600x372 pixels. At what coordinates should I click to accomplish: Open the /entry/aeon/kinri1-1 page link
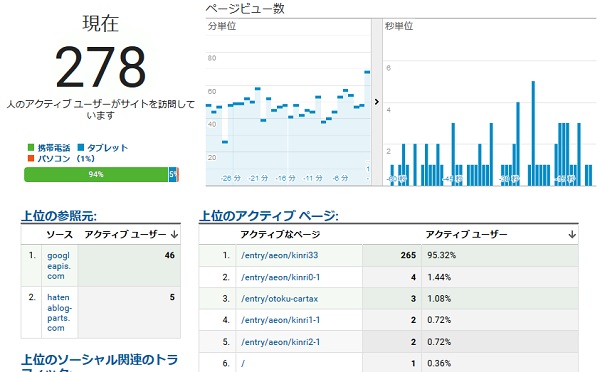280,320
